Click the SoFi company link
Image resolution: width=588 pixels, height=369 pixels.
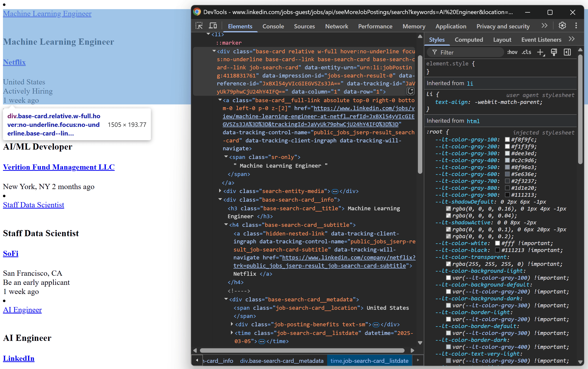pos(11,253)
